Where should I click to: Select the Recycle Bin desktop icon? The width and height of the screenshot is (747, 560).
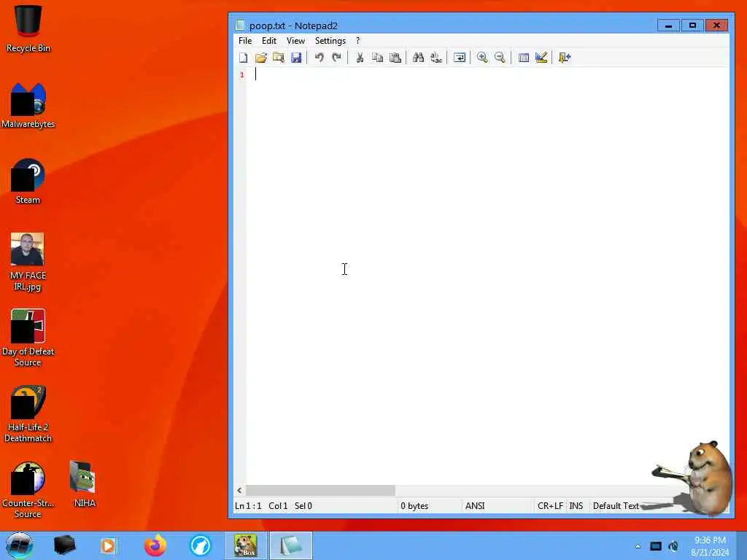point(28,28)
